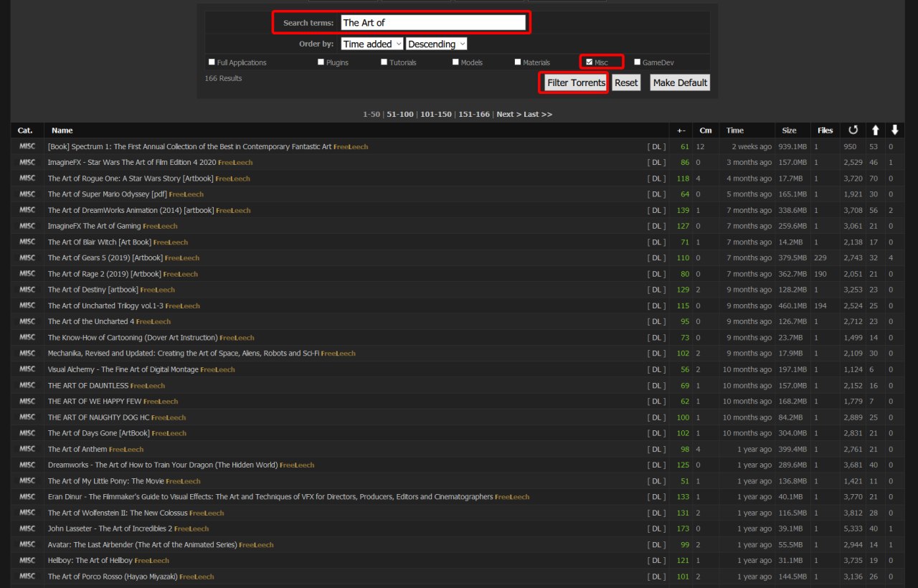Sort by the Size column header
Viewport: 918px width, 588px height.
[789, 131]
